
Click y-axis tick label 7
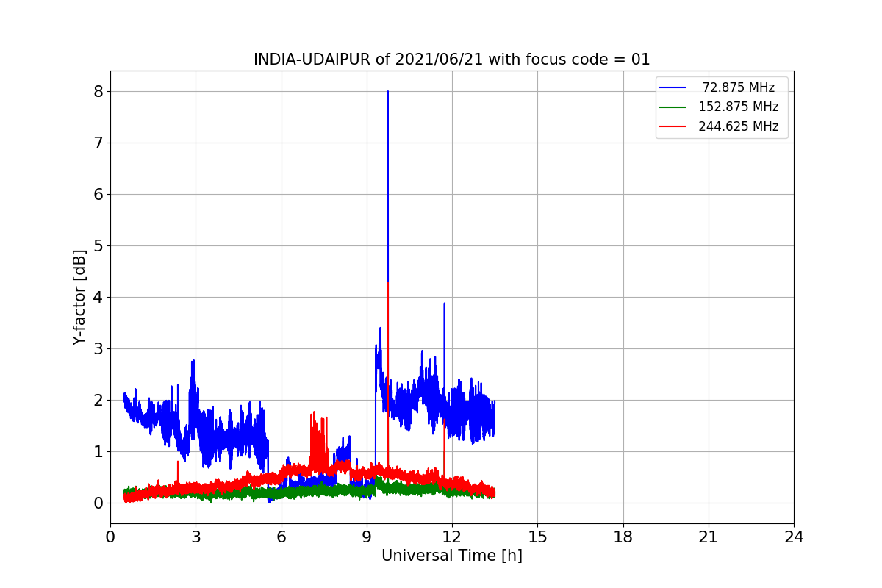98,143
